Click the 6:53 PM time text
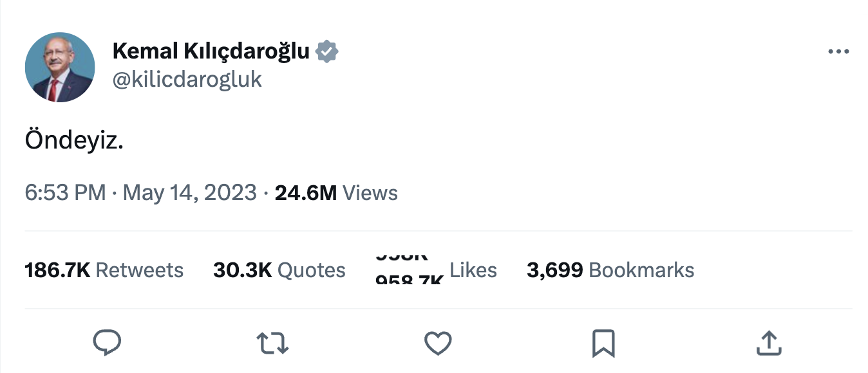 [65, 193]
